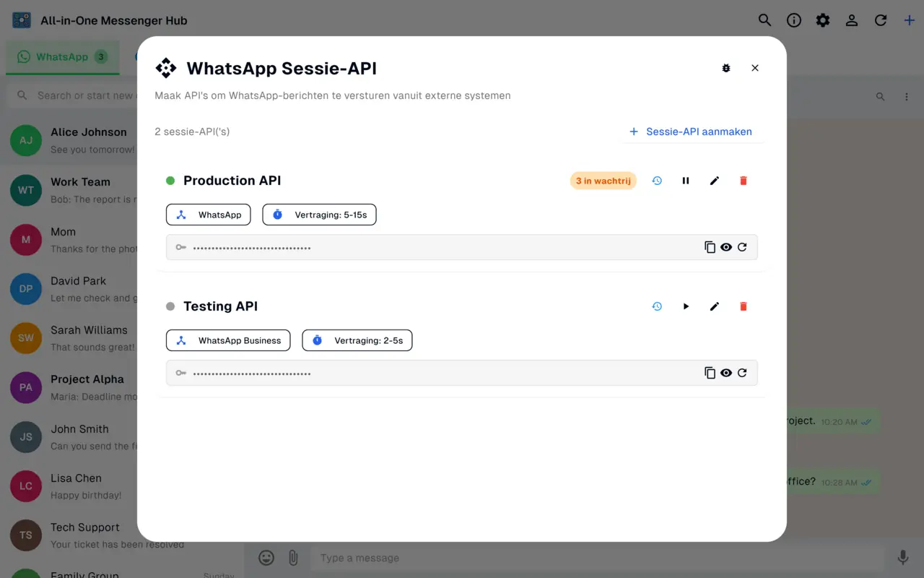Open the debug bug icon in dialog header
Screen dimensions: 924x578
tap(726, 68)
